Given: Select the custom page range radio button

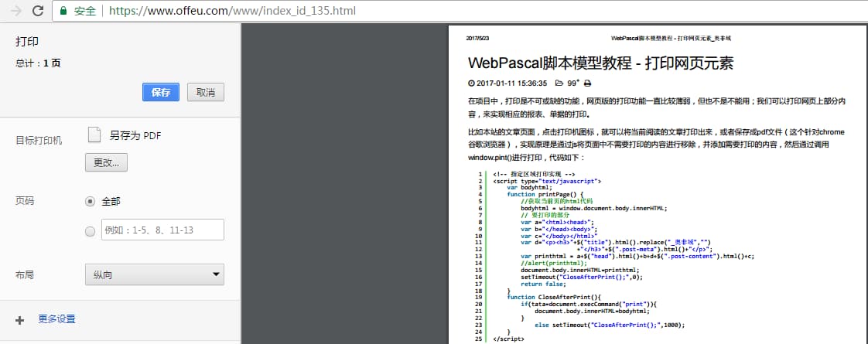Looking at the screenshot, I should (91, 232).
